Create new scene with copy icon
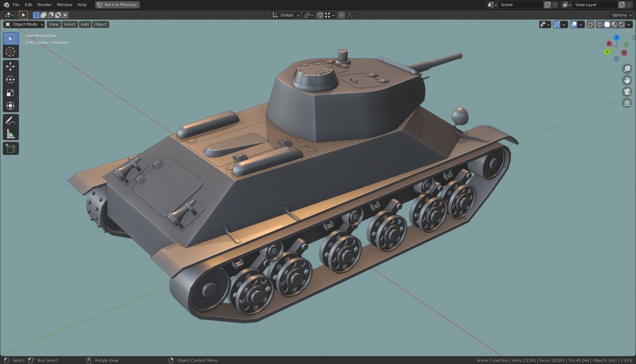Screen dimensions: 636x364 [x=547, y=4]
